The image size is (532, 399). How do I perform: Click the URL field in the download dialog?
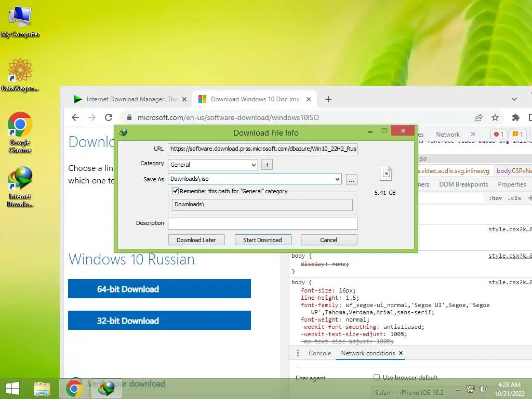263,149
